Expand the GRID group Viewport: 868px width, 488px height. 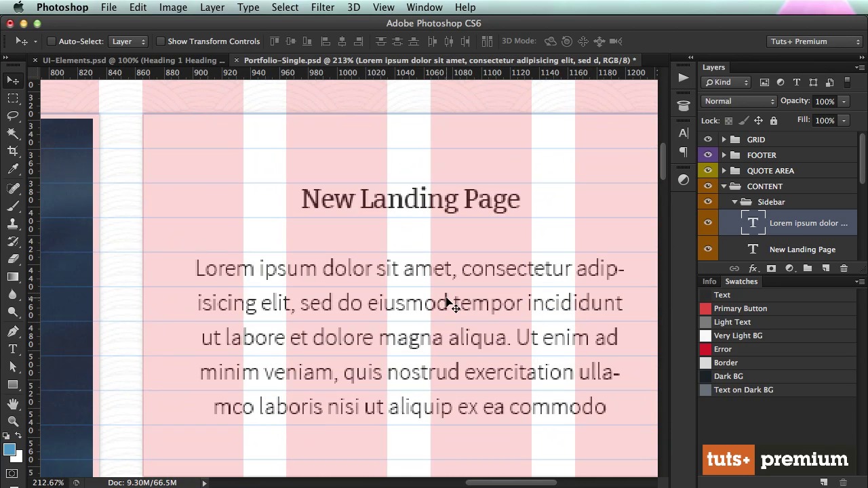point(724,140)
